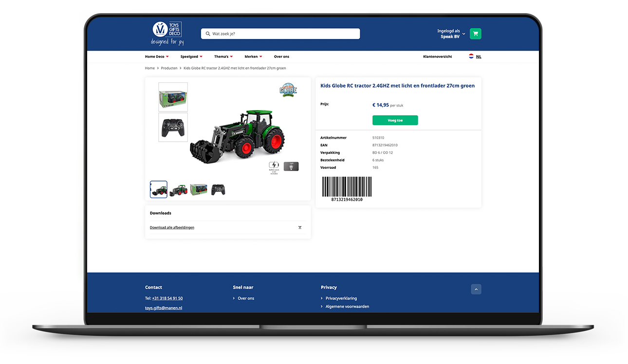The image size is (628, 364).
Task: Open the Speak BV account dropdown
Action: [451, 34]
